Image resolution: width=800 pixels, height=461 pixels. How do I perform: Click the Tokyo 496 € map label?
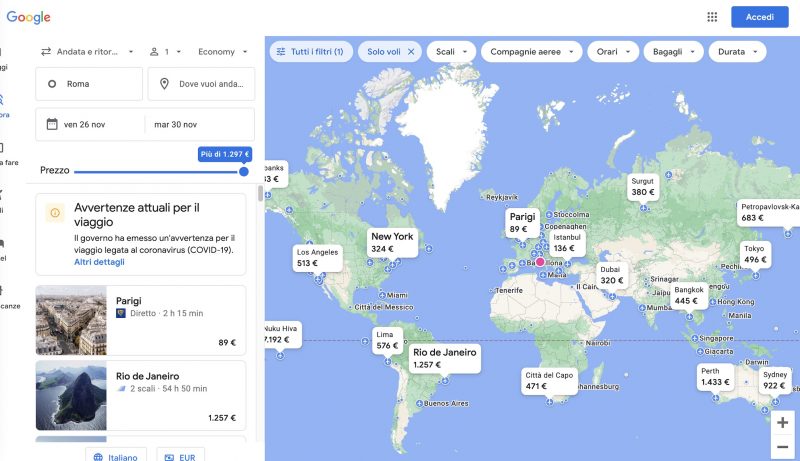coord(755,254)
